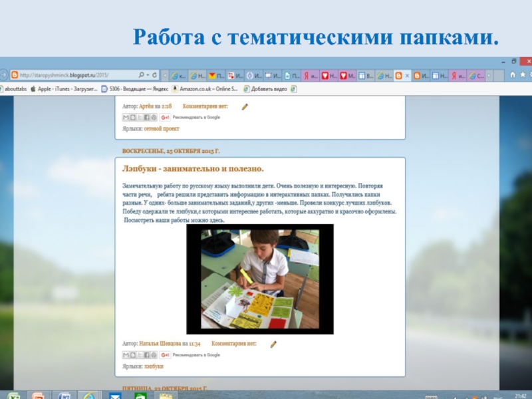This screenshot has width=532, height=399.
Task: Open Windows Store from taskbar
Action: pyautogui.click(x=140, y=396)
